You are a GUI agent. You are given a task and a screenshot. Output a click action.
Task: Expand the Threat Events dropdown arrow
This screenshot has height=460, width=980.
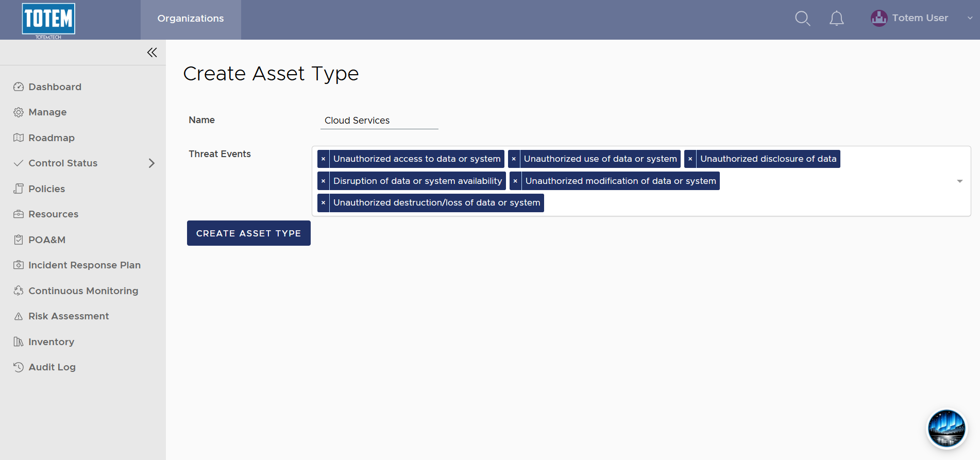pyautogui.click(x=959, y=181)
